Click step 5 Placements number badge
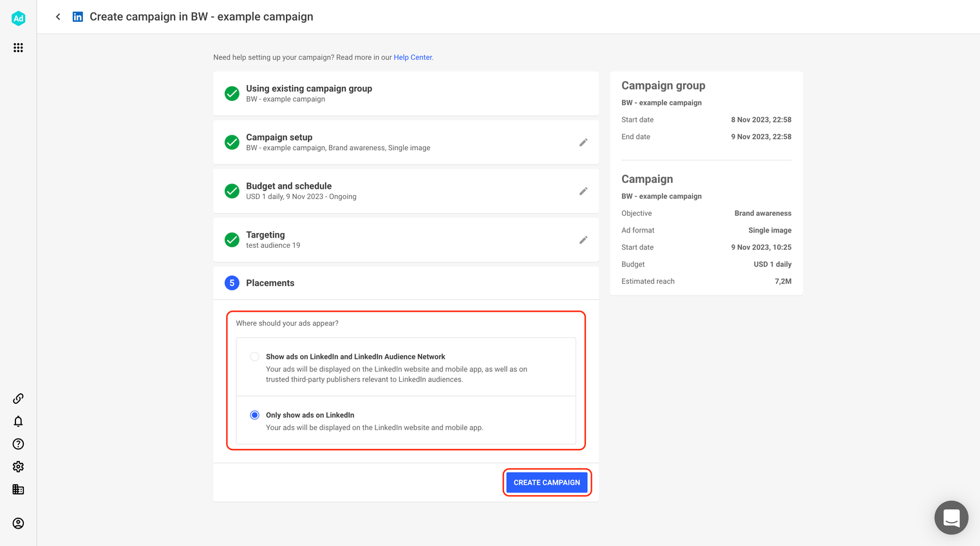 click(x=232, y=283)
